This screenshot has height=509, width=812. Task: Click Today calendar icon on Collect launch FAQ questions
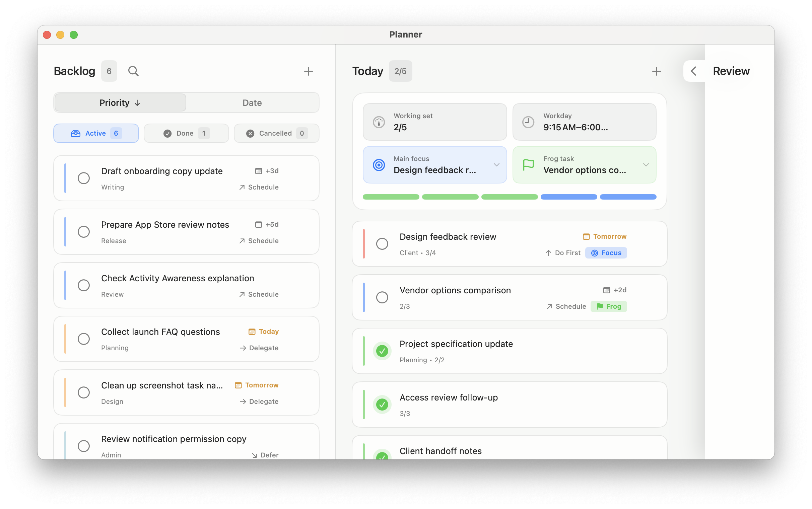[252, 332]
